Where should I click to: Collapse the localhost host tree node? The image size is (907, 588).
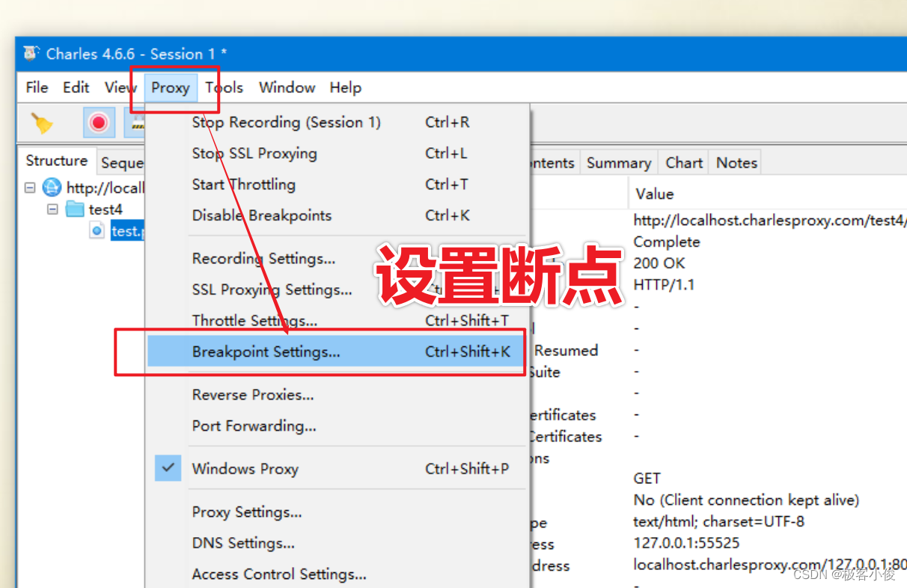pyautogui.click(x=30, y=188)
